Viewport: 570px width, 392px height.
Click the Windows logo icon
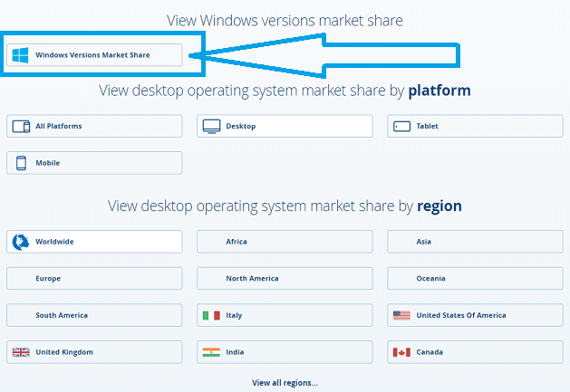tap(20, 55)
